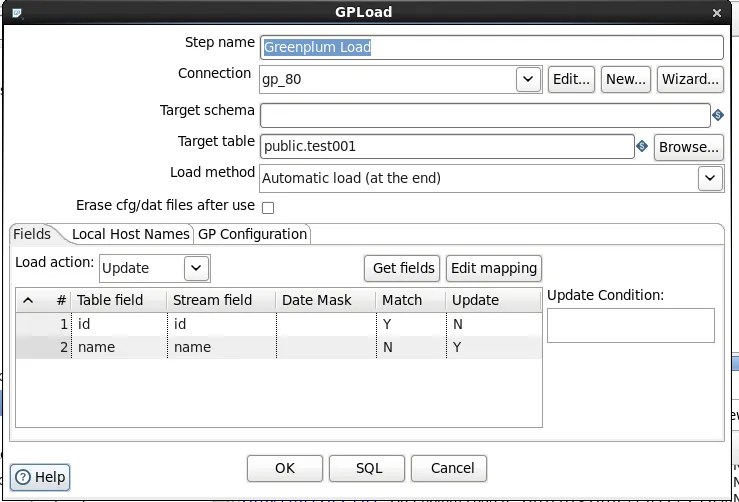This screenshot has width=739, height=502.
Task: Click the Step name input field
Action: click(x=492, y=48)
